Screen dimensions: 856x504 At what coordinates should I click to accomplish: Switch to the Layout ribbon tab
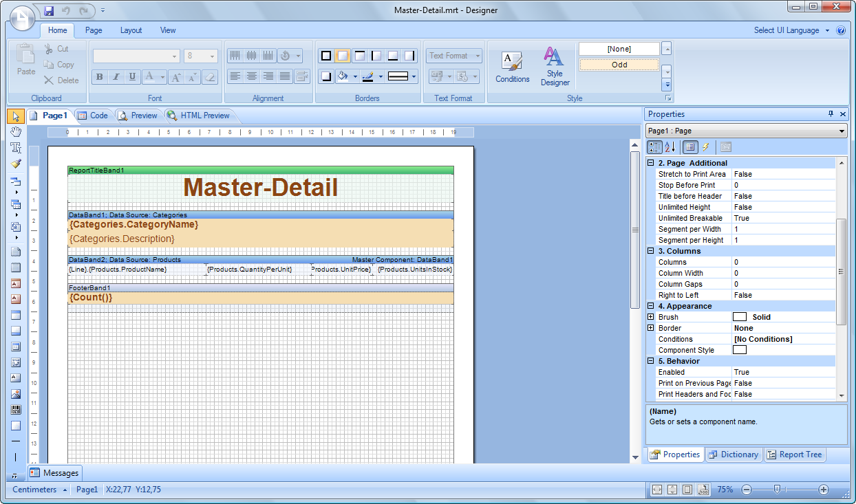(x=131, y=30)
